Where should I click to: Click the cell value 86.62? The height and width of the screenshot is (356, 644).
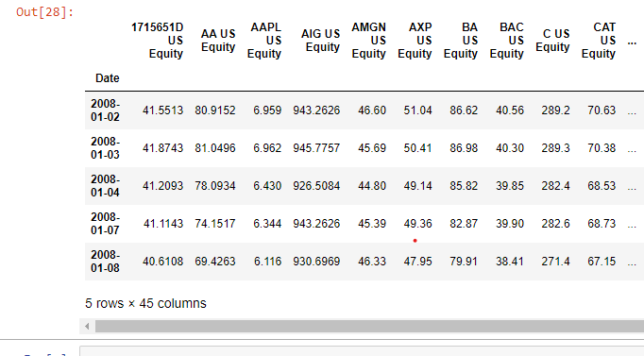[464, 110]
